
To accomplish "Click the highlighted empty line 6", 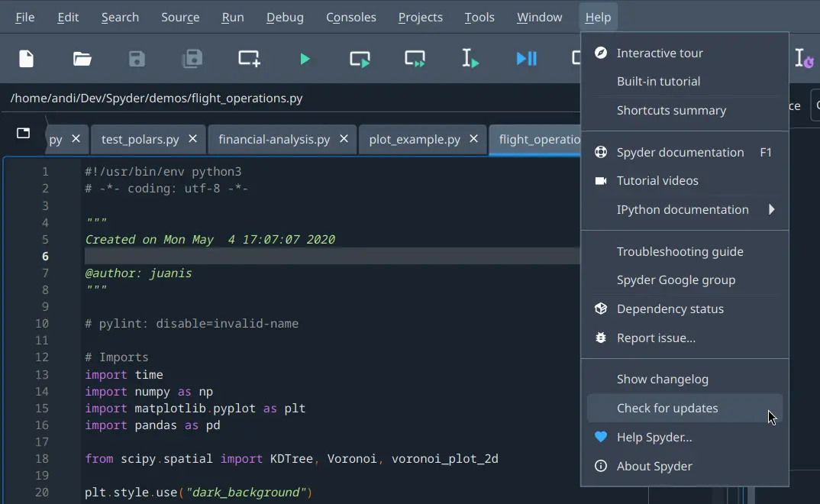I will point(331,256).
